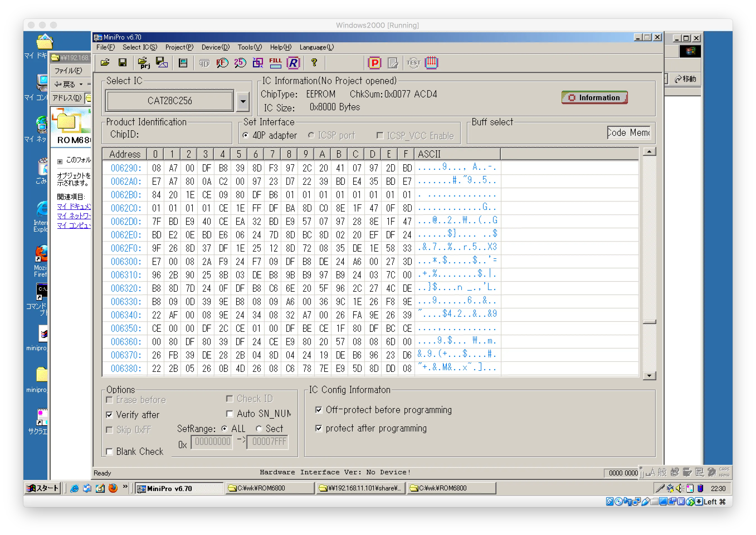Click the Save file floppy icon
756x535 pixels.
point(123,62)
